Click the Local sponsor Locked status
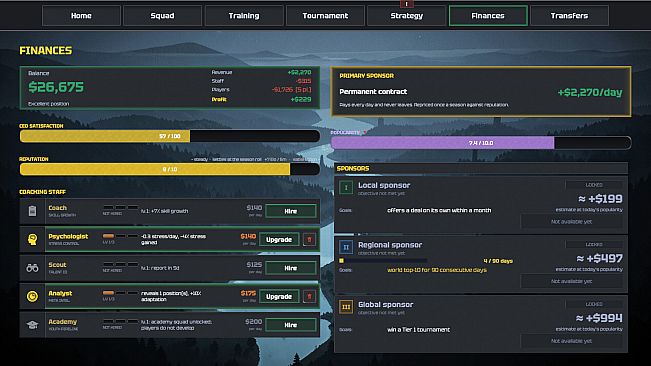The width and height of the screenshot is (651, 366). click(594, 185)
